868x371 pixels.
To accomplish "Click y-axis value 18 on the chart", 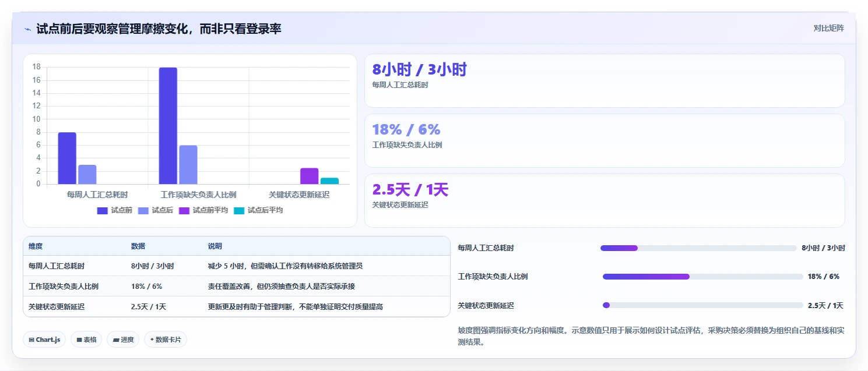I will [x=37, y=67].
